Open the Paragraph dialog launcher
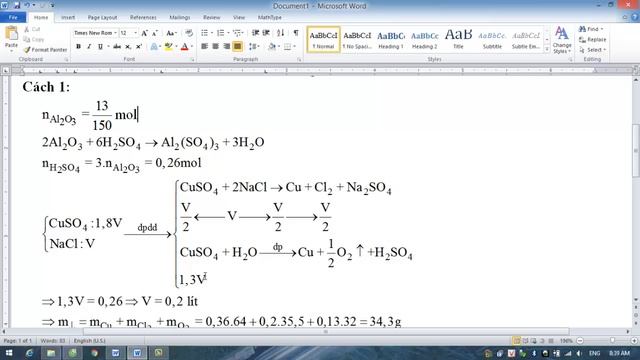The height and width of the screenshot is (360, 640). tap(299, 60)
